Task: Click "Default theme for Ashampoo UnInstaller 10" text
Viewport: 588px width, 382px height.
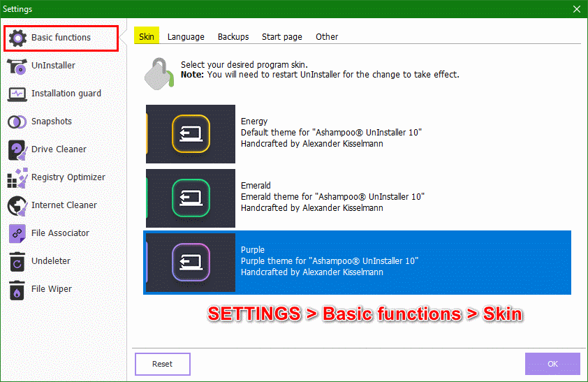Action: coord(331,132)
